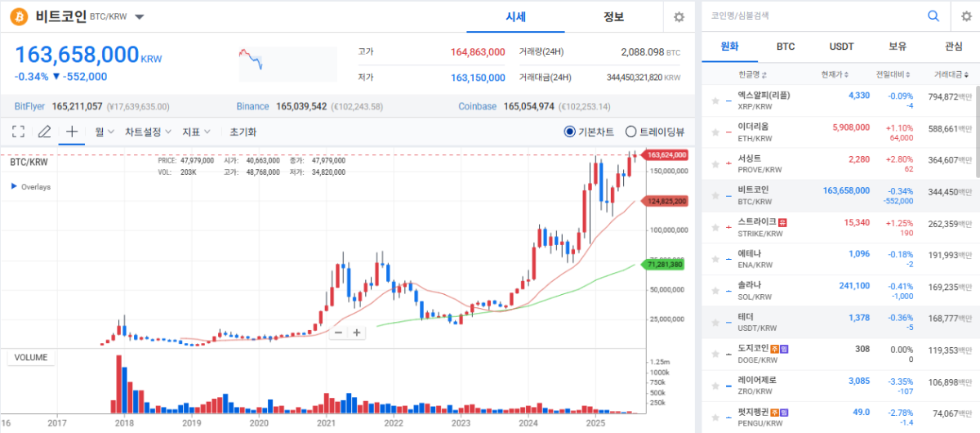The height and width of the screenshot is (433, 980).
Task: Click the 124,825,200 red moving average tag
Action: pos(666,200)
